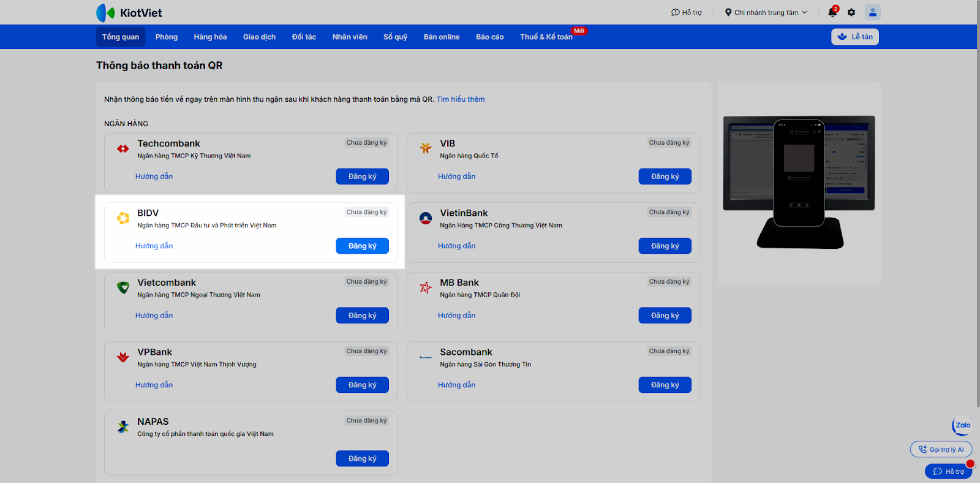Click the Gọi trợ lý AI button
Viewport: 980px width, 483px height.
[941, 449]
